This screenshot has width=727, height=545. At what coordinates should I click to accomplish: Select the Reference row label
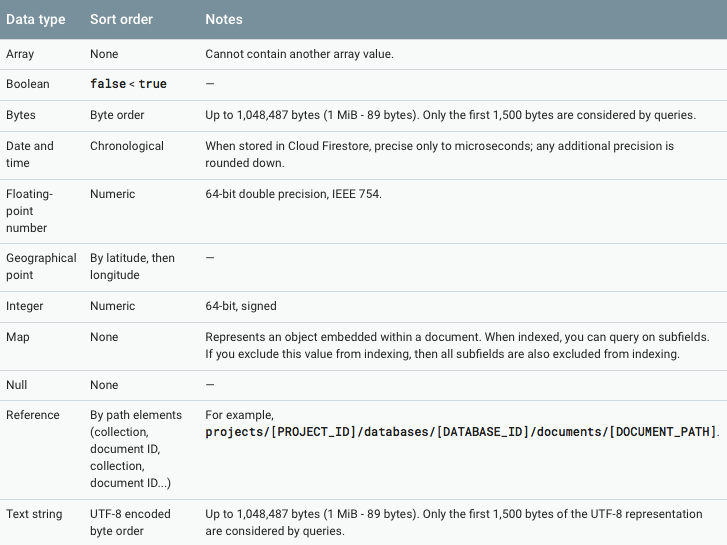tap(33, 415)
